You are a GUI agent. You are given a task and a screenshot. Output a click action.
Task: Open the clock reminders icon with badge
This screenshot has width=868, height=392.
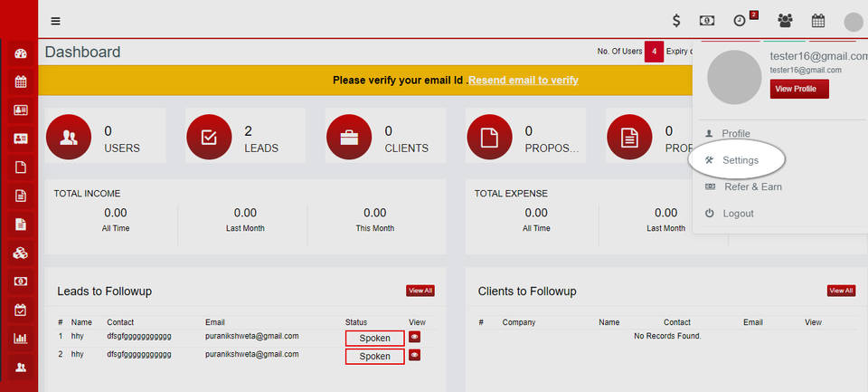click(x=741, y=21)
